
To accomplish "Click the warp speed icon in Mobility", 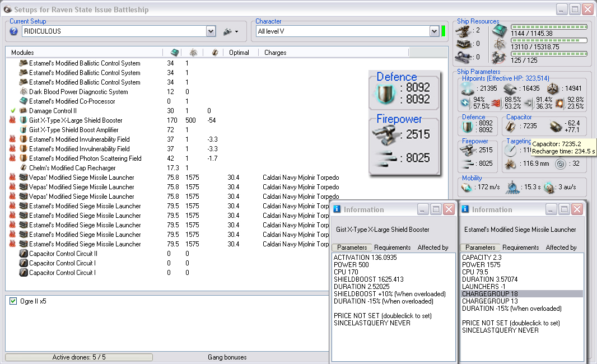I will click(549, 187).
